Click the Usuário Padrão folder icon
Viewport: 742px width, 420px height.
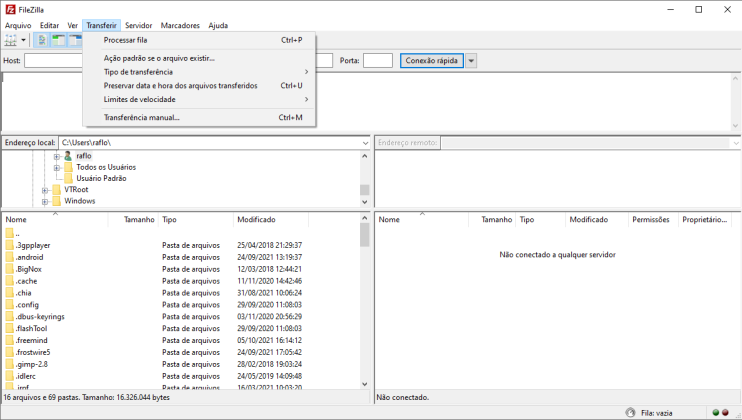(x=68, y=178)
